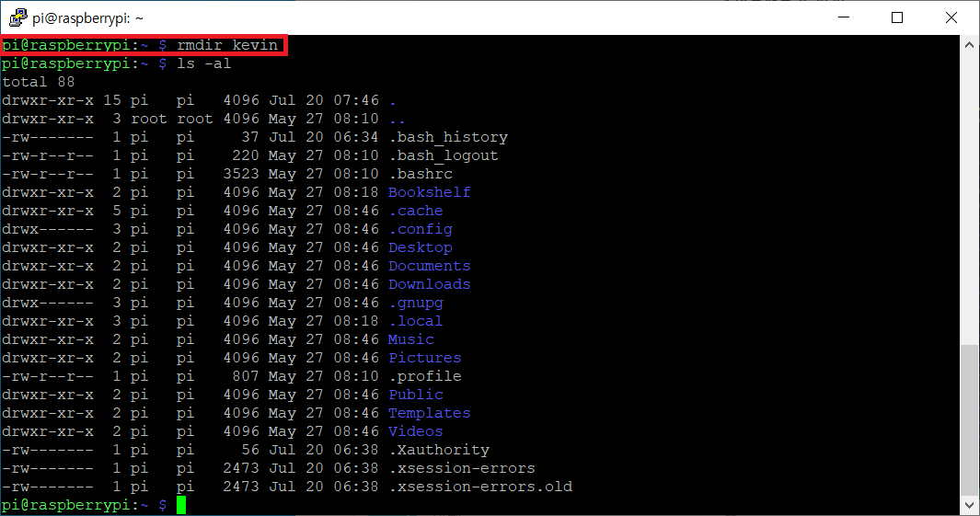980x516 pixels.
Task: Click the 'ls -al' command text
Action: click(204, 63)
